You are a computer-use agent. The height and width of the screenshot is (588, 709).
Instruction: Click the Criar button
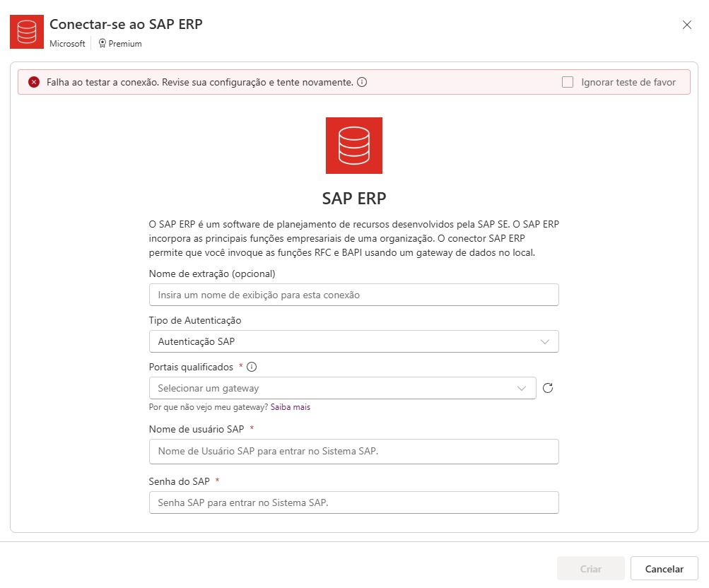click(x=590, y=569)
